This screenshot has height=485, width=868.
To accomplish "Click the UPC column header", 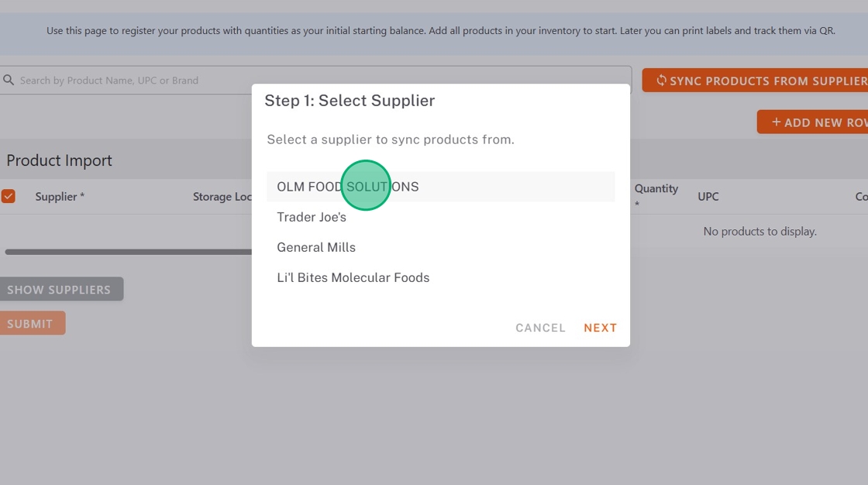I will [708, 197].
